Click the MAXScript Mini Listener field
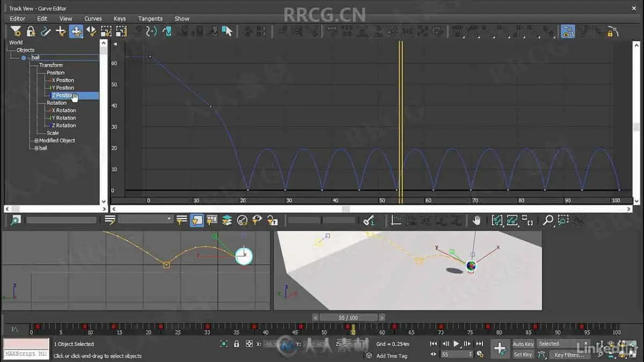The image size is (644, 362). pyautogui.click(x=26, y=354)
